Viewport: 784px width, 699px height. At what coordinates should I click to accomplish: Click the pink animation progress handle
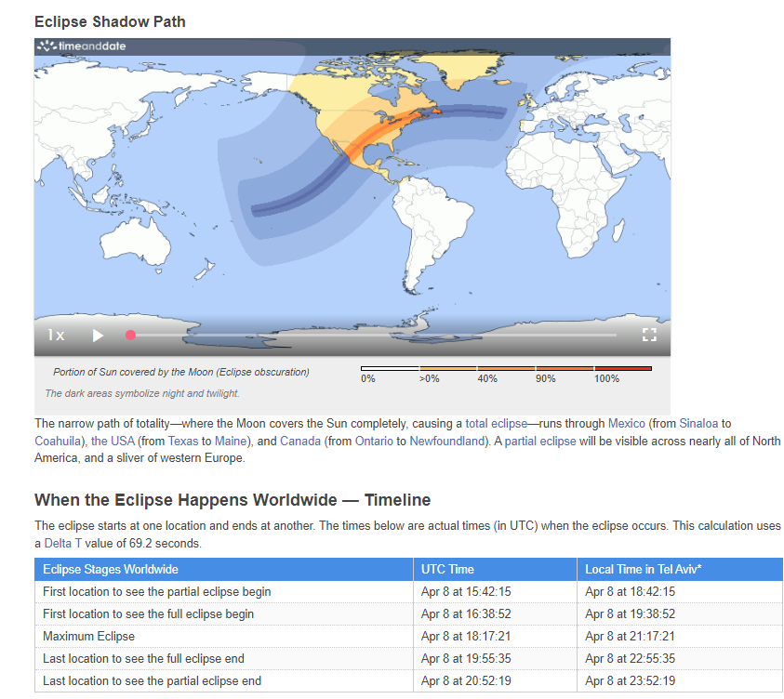point(130,336)
